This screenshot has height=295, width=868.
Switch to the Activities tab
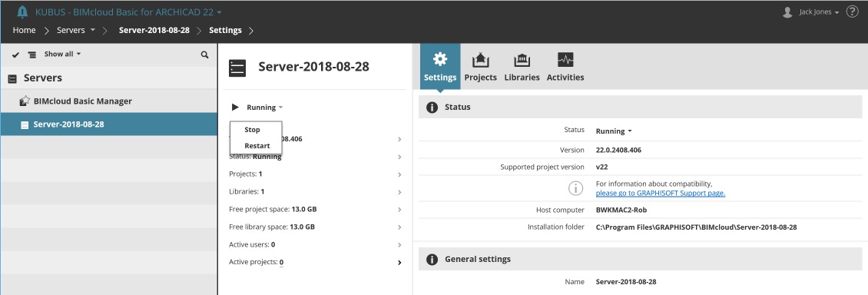click(565, 66)
